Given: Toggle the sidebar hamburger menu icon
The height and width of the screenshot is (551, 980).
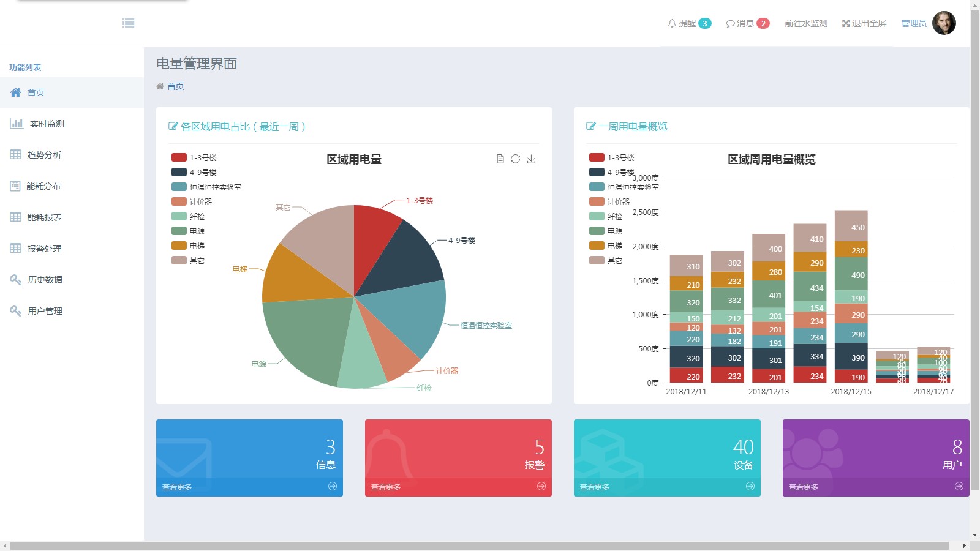Looking at the screenshot, I should click(128, 23).
